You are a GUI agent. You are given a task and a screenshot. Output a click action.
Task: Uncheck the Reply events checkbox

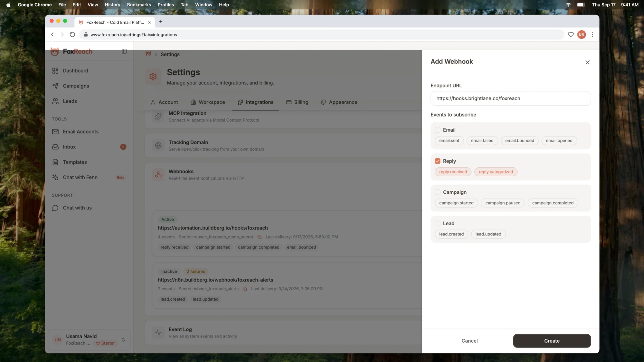pos(437,161)
